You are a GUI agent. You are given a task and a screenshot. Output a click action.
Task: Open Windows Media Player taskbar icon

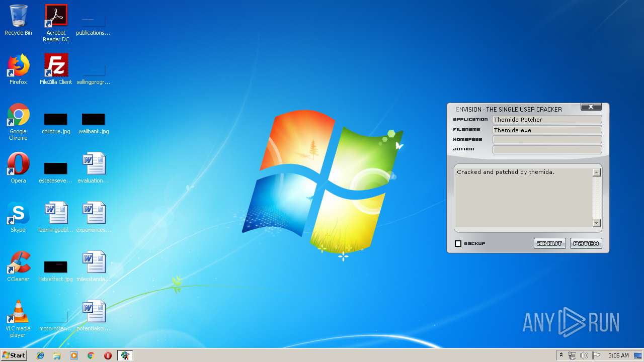74,355
